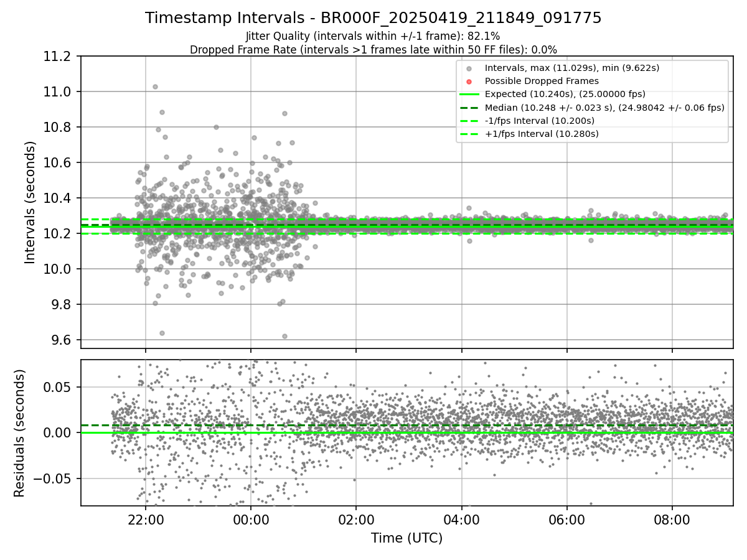This screenshot has width=747, height=560.
Task: Click the dark green dashed Median legend sample
Action: (x=469, y=108)
